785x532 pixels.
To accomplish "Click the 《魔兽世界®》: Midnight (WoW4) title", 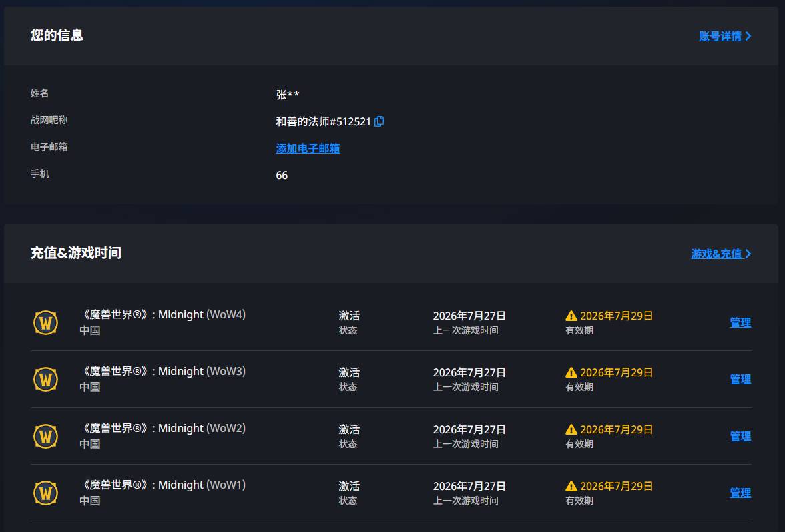I will click(163, 314).
